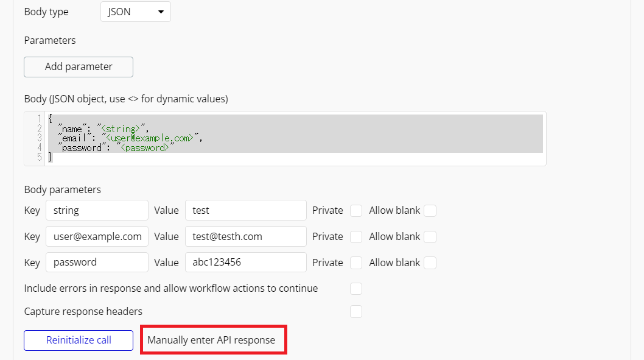644x360 pixels.
Task: Click the "email" line in JSON body
Action: pyautogui.click(x=131, y=138)
